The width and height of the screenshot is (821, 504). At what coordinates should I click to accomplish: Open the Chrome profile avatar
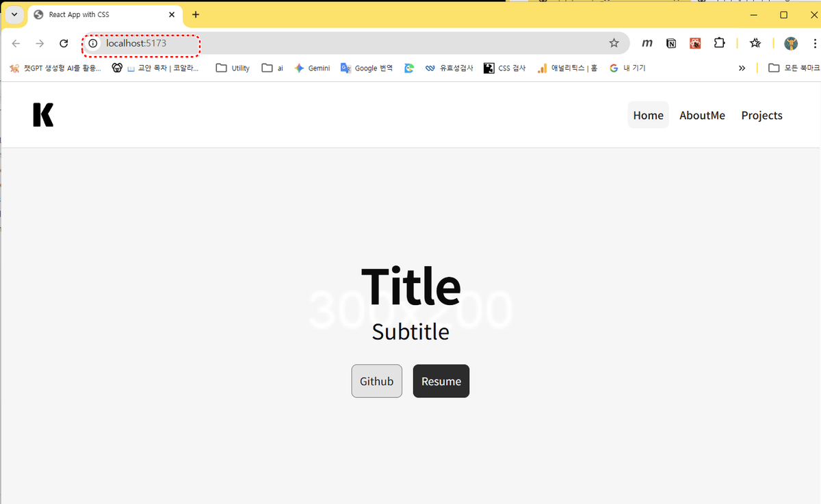tap(791, 43)
